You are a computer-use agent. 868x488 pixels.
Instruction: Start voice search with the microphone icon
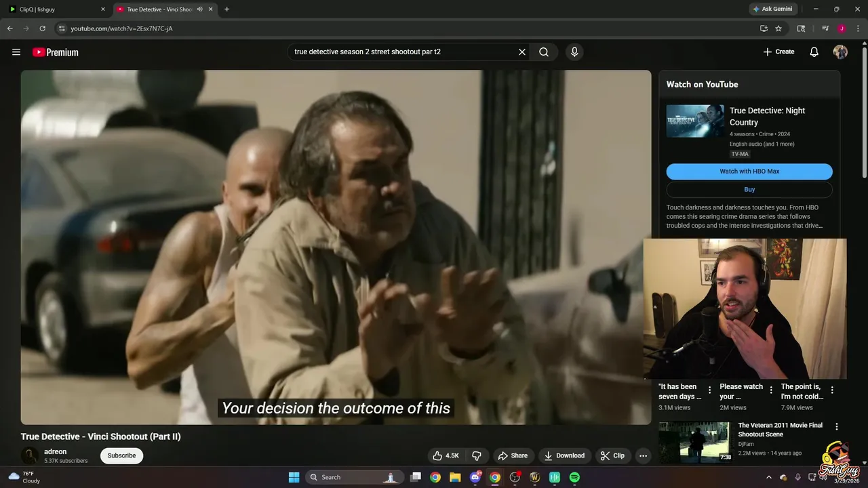click(x=574, y=52)
